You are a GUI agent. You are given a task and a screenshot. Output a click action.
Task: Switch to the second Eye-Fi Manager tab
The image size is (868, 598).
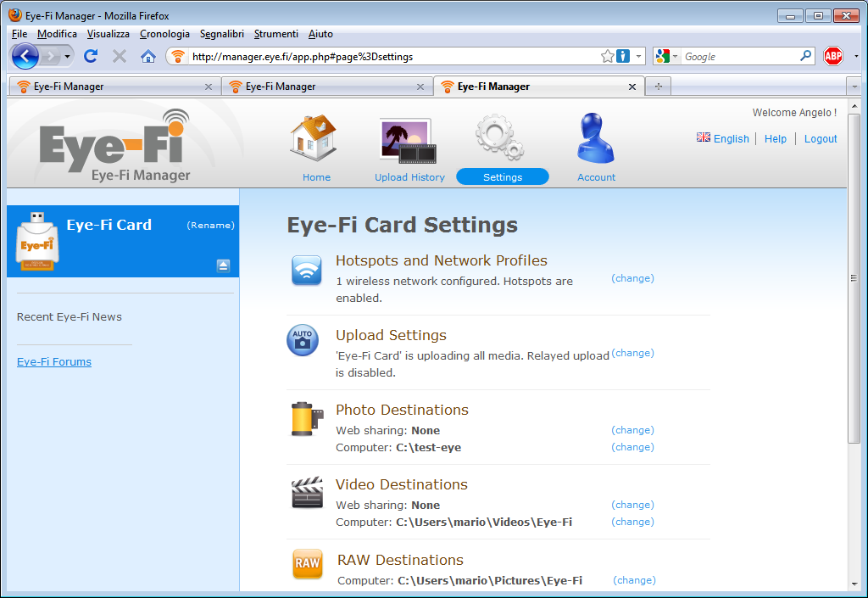click(x=326, y=87)
